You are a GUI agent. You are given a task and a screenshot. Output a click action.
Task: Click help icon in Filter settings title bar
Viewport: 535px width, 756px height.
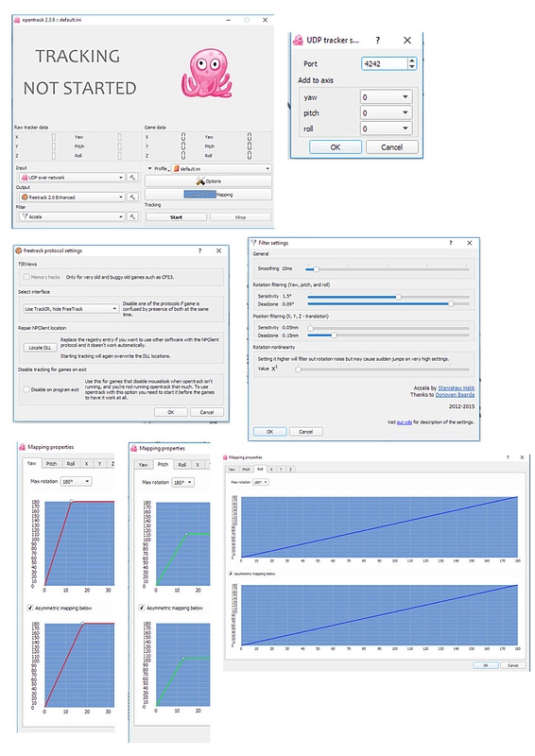point(451,243)
